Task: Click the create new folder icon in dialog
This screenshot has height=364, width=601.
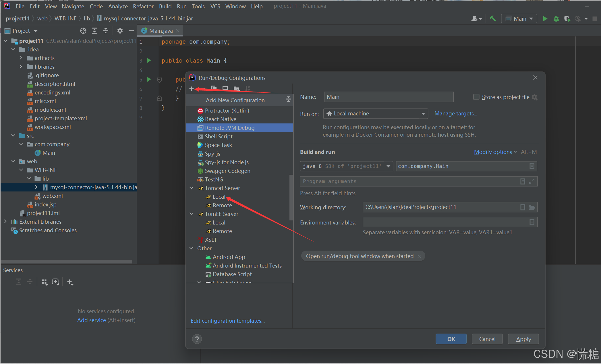Action: [x=236, y=88]
